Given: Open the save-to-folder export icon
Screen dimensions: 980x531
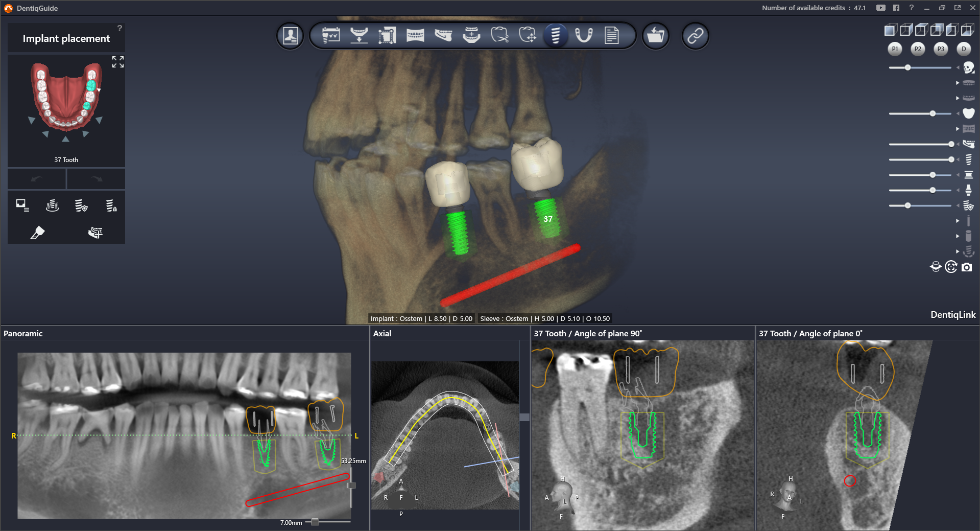Looking at the screenshot, I should [656, 36].
